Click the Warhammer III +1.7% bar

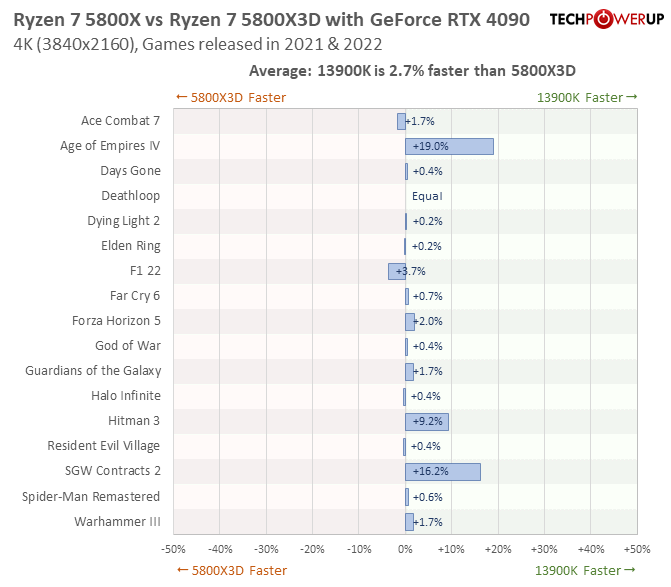click(410, 522)
